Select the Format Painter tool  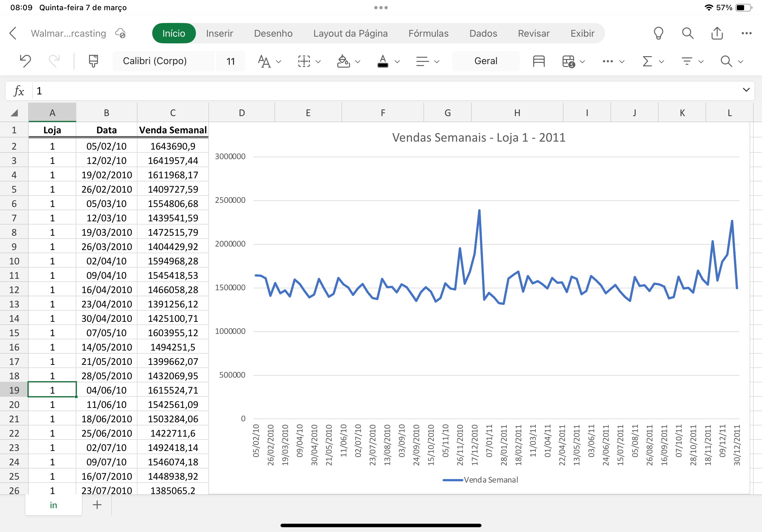93,61
